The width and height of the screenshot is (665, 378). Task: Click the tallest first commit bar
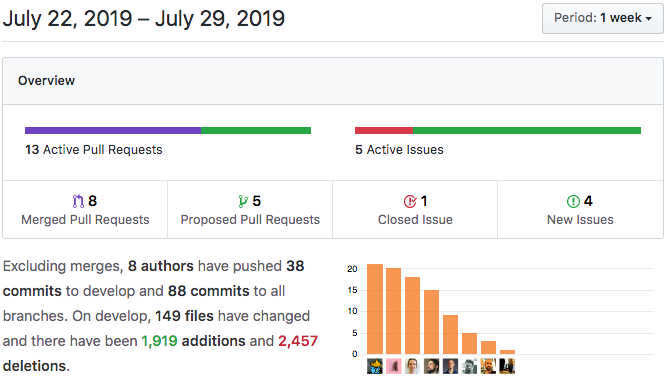pos(375,309)
